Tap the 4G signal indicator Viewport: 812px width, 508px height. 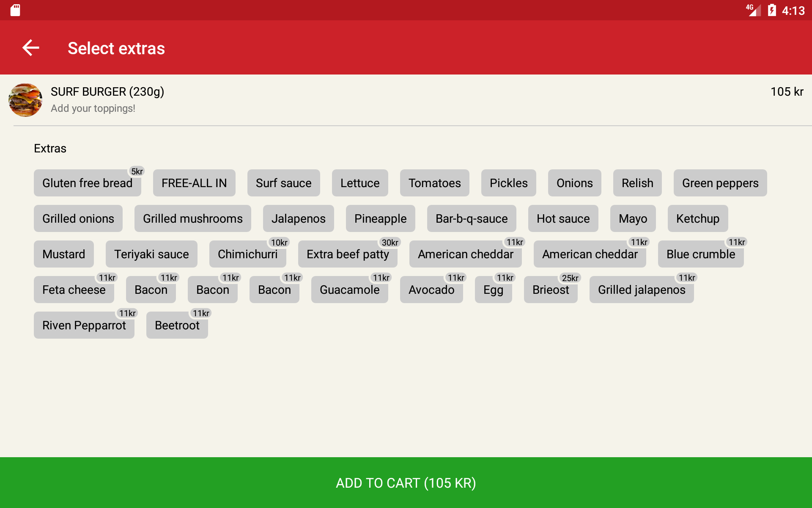(753, 10)
